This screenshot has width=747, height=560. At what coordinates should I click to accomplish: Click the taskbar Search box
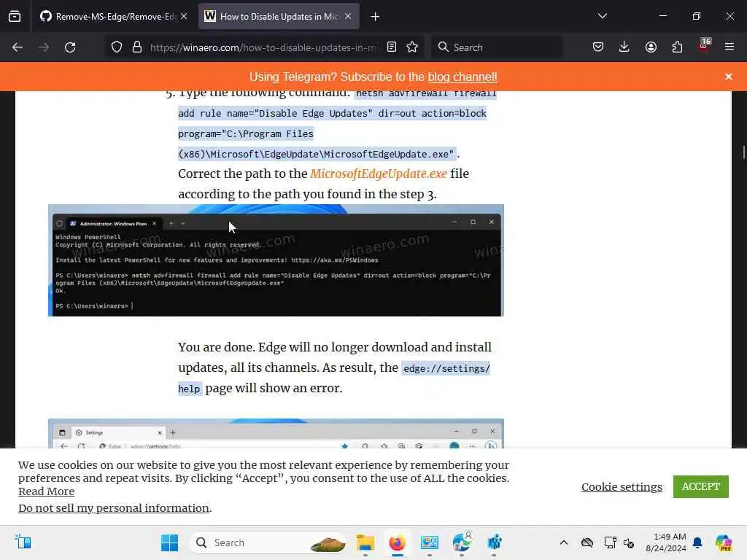tap(268, 542)
